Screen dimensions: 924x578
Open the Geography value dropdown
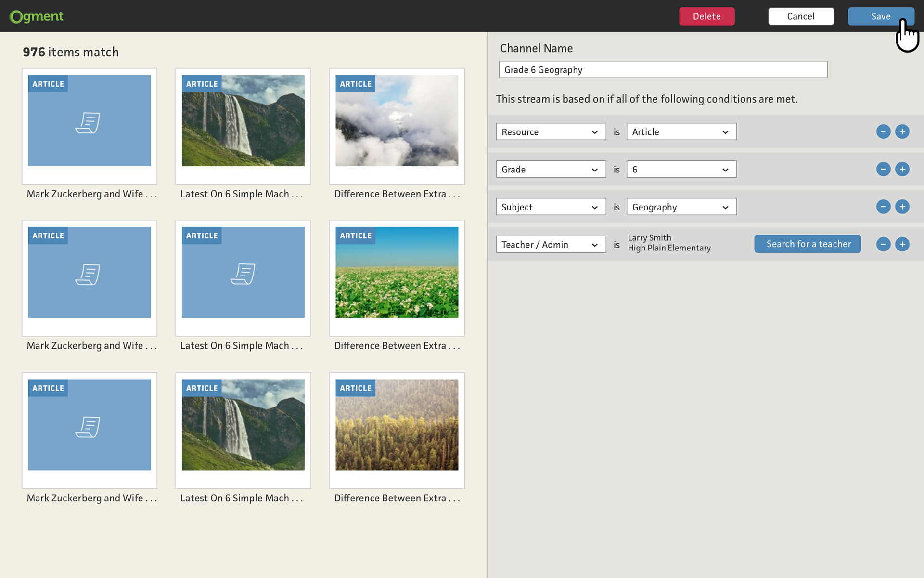click(x=681, y=207)
